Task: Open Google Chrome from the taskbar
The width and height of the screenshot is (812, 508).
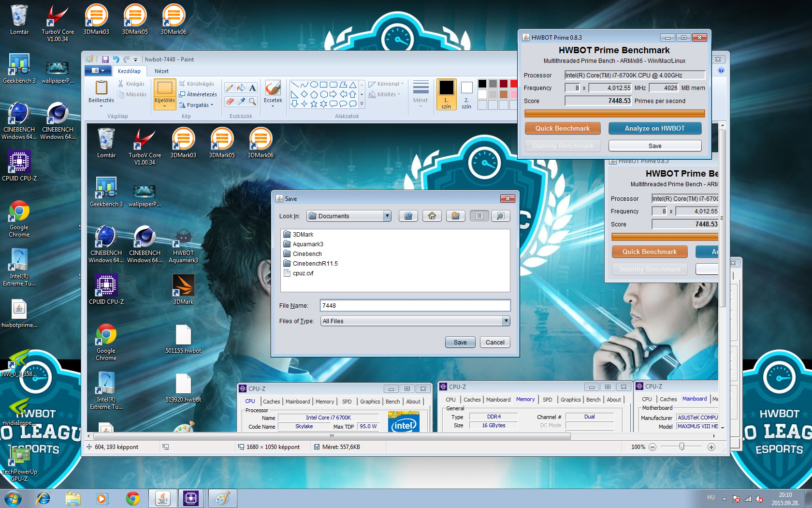Action: pyautogui.click(x=133, y=498)
